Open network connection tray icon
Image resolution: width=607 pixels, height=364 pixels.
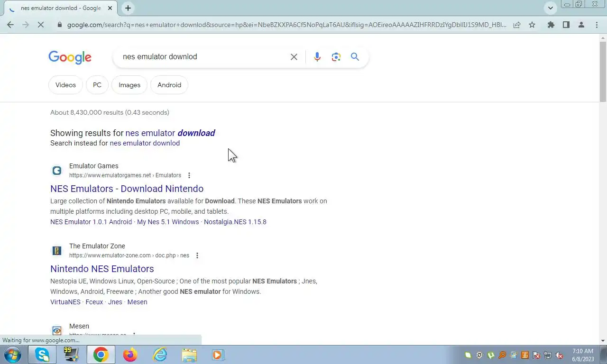tap(548, 355)
